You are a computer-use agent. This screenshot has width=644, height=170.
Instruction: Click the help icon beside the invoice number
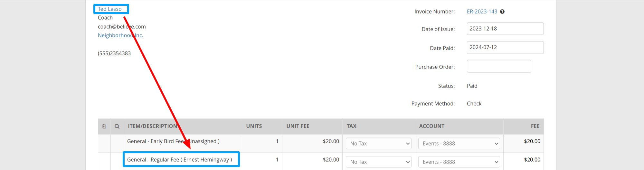coord(502,12)
